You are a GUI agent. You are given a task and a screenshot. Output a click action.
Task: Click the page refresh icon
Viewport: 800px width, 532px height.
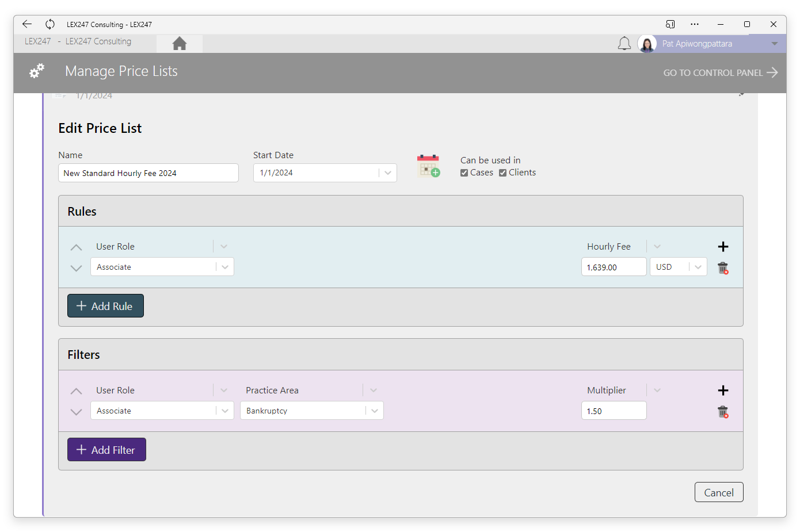50,24
